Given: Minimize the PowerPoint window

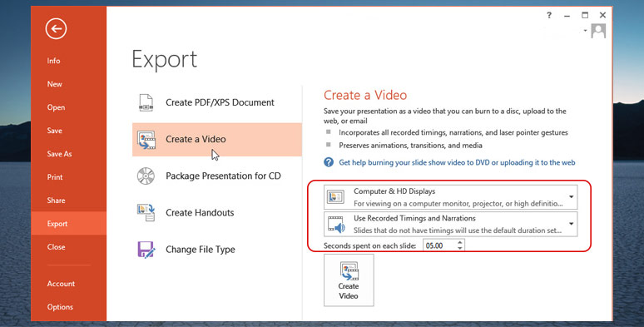Looking at the screenshot, I should click(567, 16).
